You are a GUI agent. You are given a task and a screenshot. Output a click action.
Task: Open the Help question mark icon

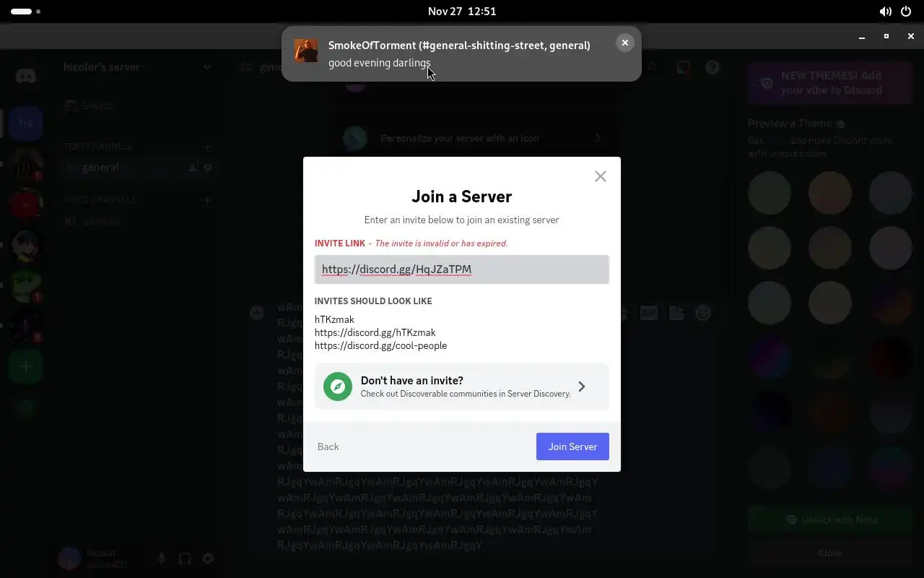[x=712, y=67]
